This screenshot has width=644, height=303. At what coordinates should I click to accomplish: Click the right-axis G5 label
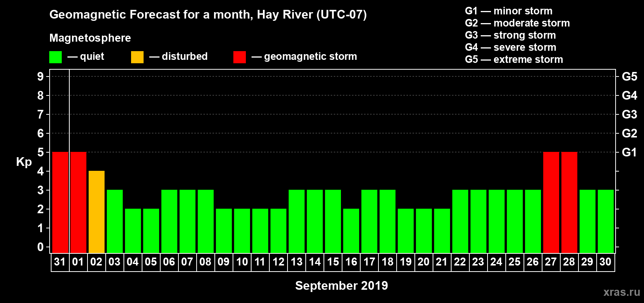(630, 77)
